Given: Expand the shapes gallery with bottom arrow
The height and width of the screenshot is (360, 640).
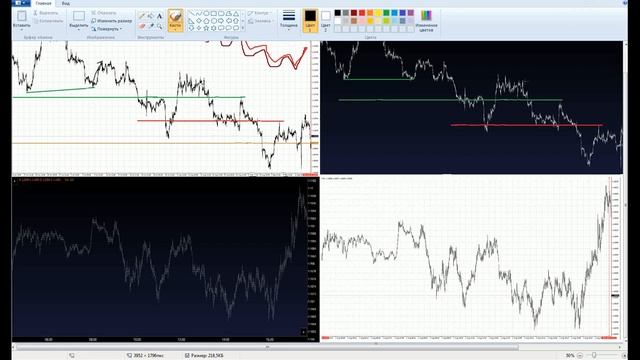Looking at the screenshot, I should tap(243, 28).
